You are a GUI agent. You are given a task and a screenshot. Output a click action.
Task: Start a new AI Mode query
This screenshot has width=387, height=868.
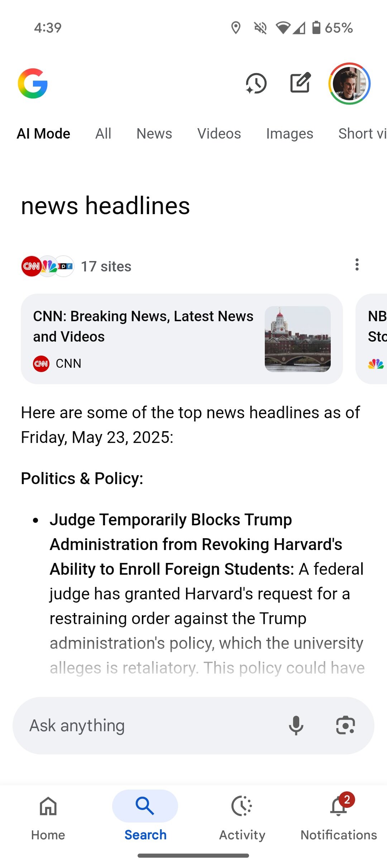point(300,83)
